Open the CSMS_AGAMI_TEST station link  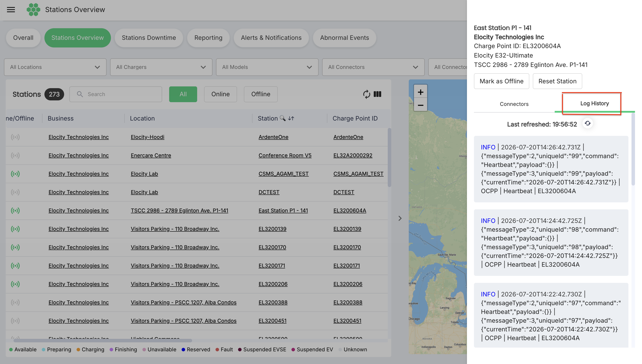click(284, 174)
